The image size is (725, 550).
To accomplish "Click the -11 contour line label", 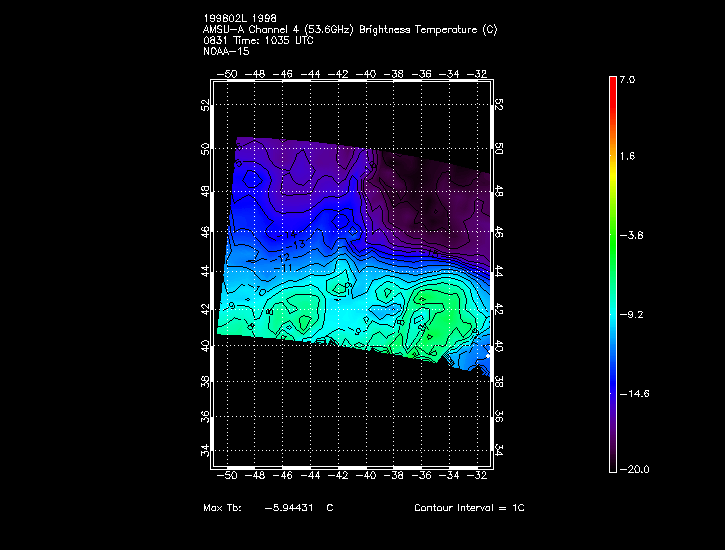I will 284,268.
